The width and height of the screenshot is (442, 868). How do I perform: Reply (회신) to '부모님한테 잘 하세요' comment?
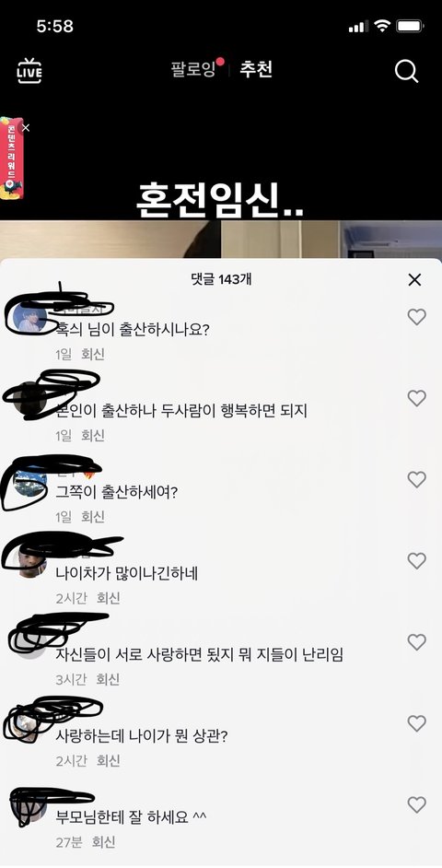tap(103, 842)
